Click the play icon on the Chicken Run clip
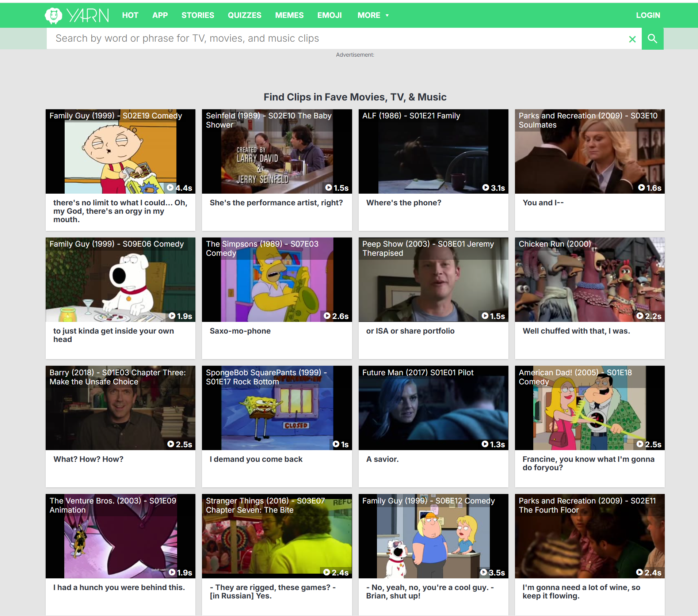Viewport: 698px width, 616px height. [x=640, y=316]
